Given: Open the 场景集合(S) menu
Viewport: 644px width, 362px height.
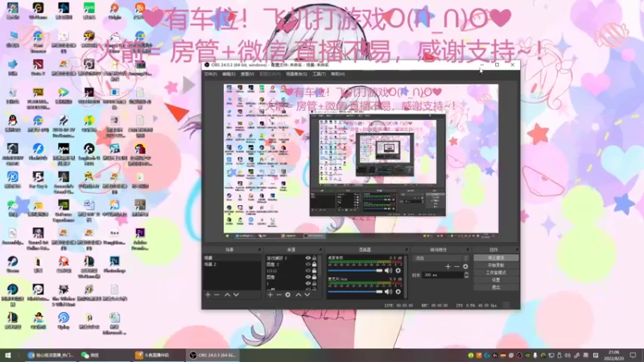Looking at the screenshot, I should point(296,74).
